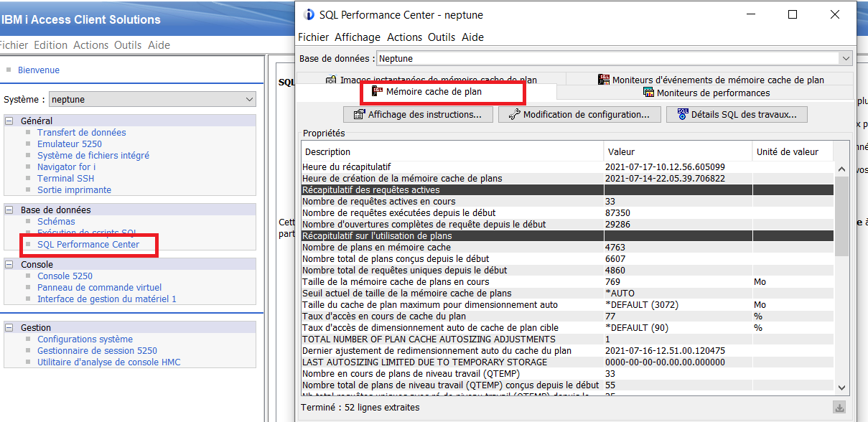The image size is (868, 422).
Task: Open Schémas link
Action: 56,221
